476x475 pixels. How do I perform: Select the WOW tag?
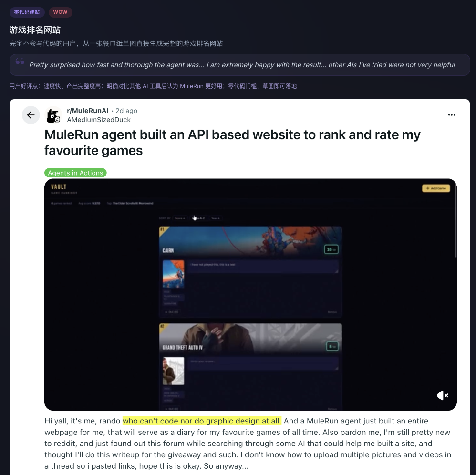click(x=60, y=12)
